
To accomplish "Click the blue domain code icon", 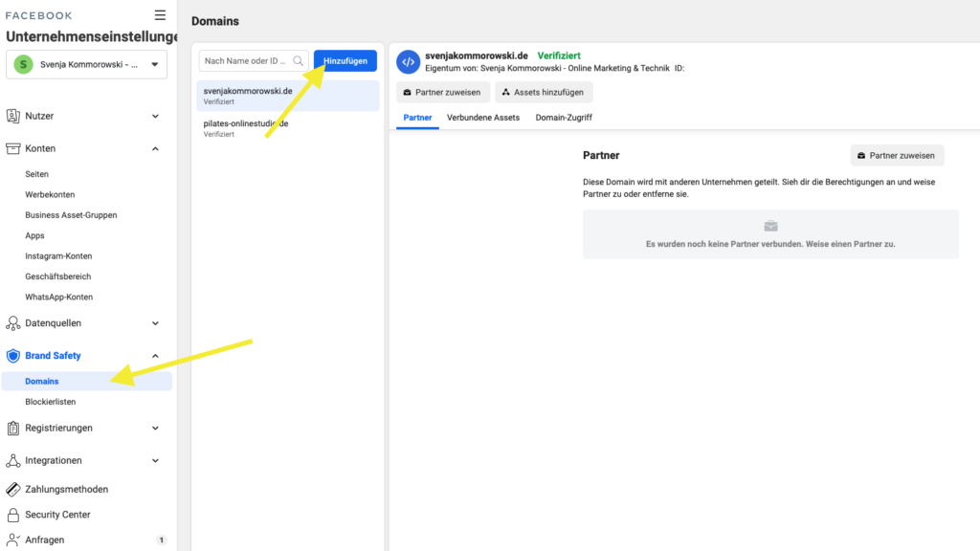I will click(x=408, y=62).
